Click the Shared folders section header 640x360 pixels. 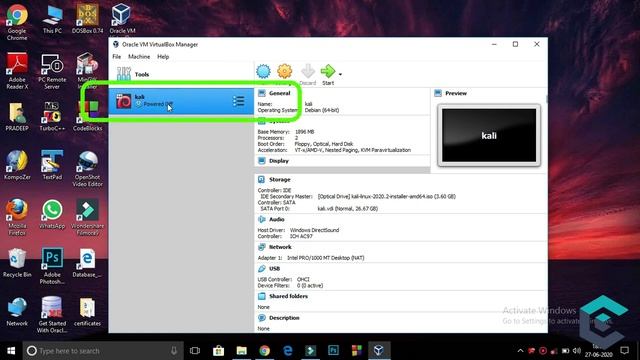(288, 296)
